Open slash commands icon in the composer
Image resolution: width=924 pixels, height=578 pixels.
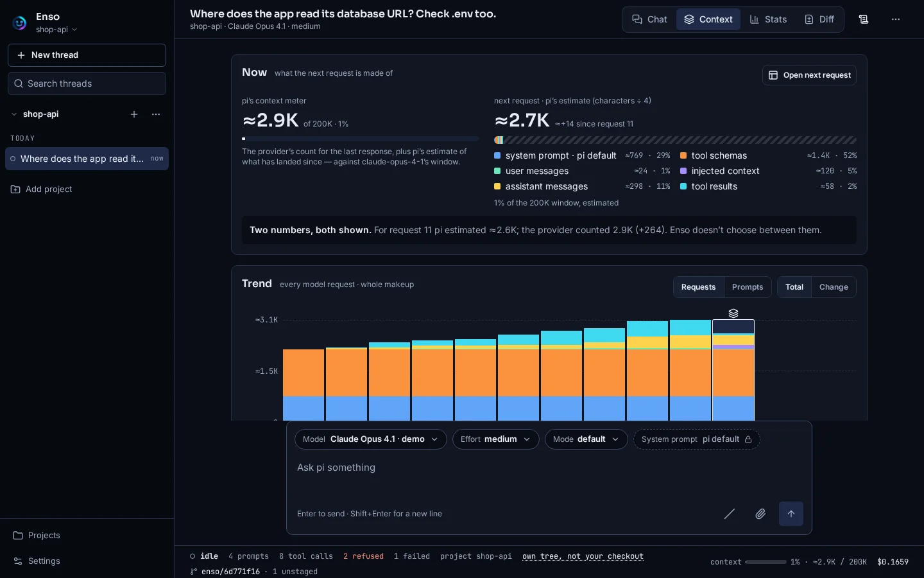[730, 514]
